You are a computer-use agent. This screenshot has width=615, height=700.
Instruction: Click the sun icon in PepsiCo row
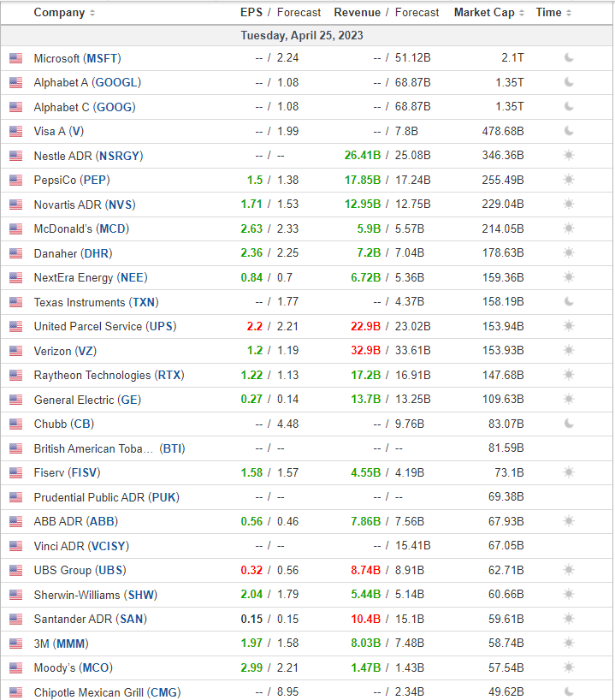point(569,180)
